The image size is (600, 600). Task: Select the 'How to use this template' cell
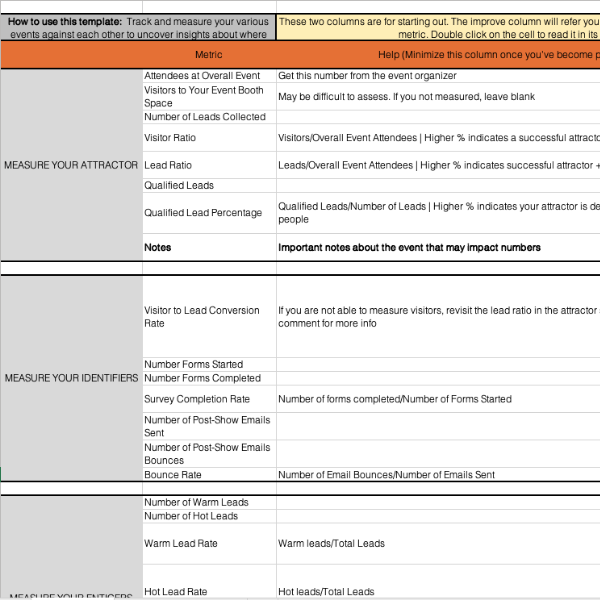click(x=138, y=27)
